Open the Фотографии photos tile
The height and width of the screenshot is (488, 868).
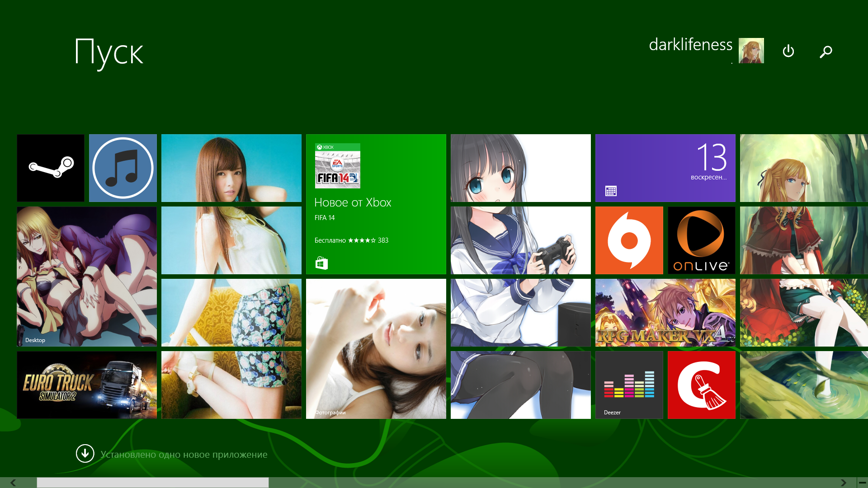(376, 348)
